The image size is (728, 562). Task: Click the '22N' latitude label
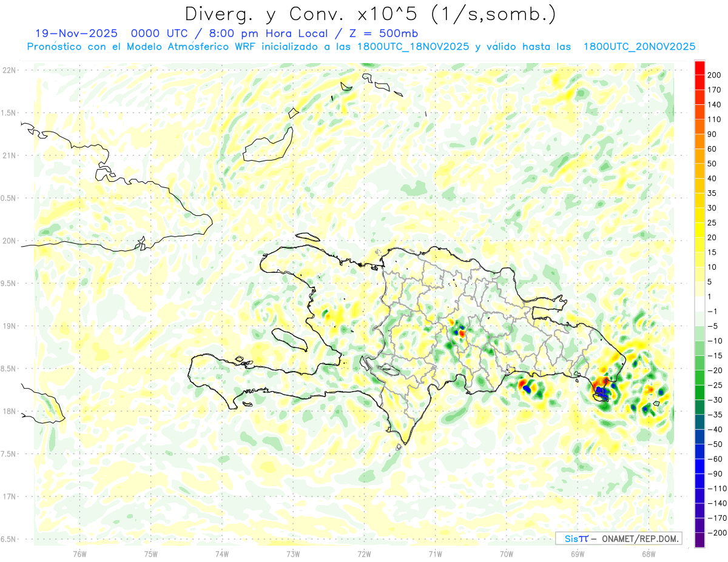[8, 70]
